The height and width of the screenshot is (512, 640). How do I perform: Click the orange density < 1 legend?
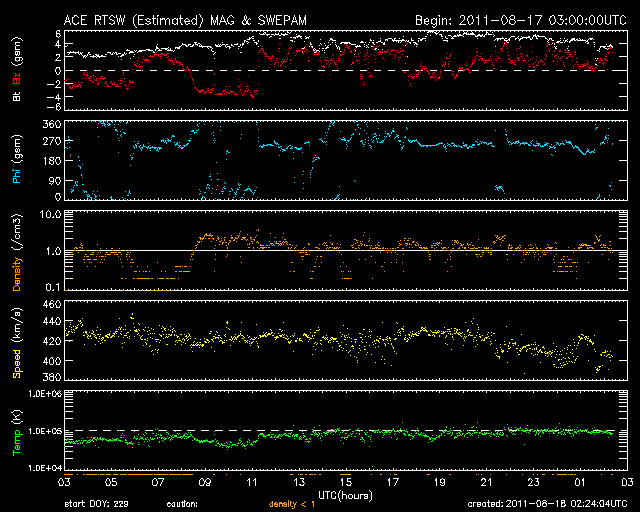[292, 504]
